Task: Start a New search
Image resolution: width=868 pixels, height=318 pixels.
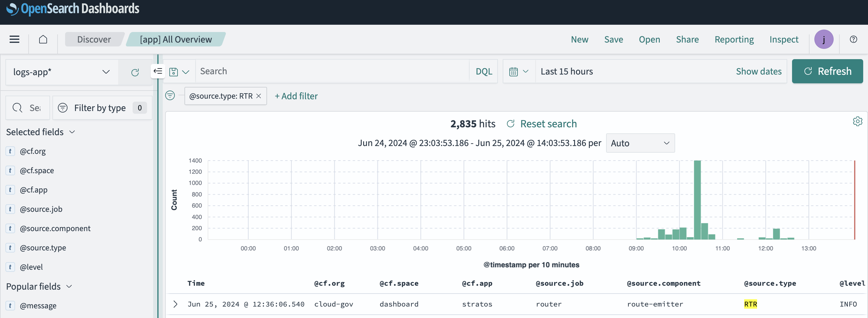Action: [579, 40]
